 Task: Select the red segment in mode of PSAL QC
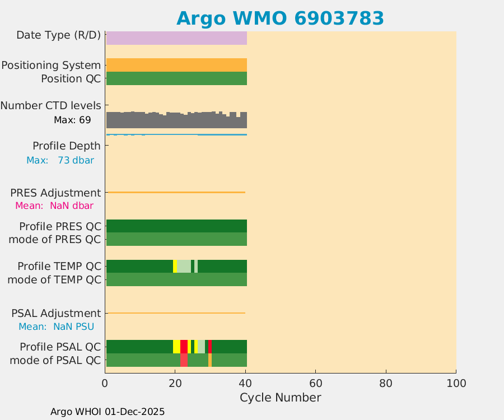coord(184,360)
